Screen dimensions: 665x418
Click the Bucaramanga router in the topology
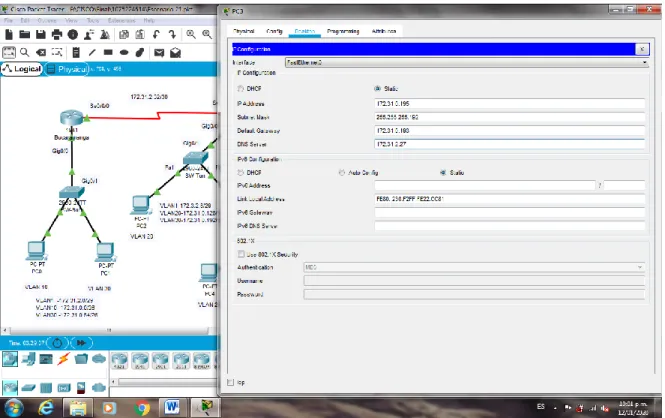71,118
